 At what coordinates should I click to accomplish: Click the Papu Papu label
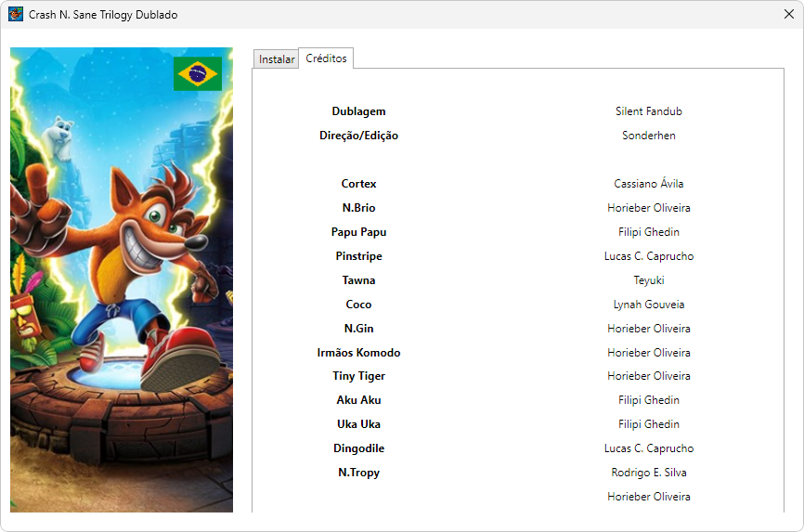358,232
